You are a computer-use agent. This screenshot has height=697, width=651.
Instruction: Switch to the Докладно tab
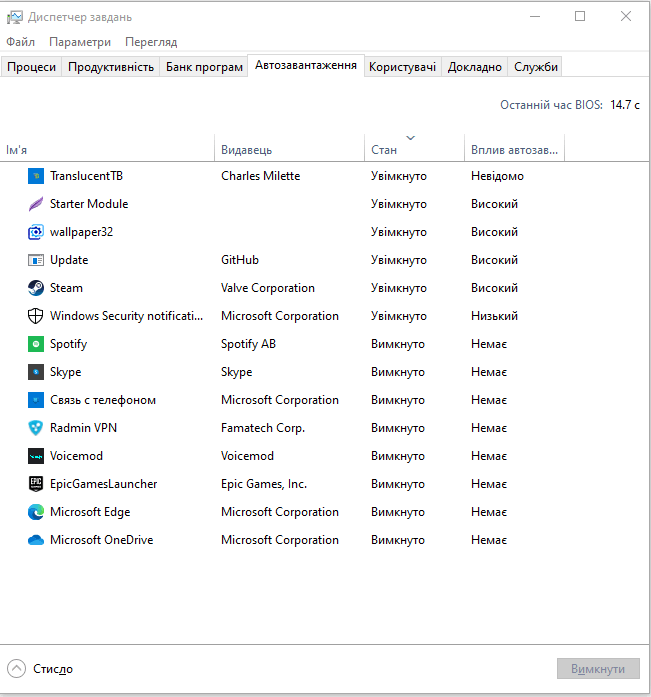coord(475,67)
